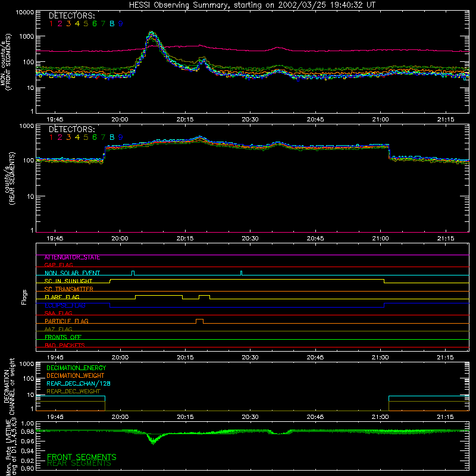
Task: Click the PARTICLE_FLAG label
Action: (x=67, y=321)
